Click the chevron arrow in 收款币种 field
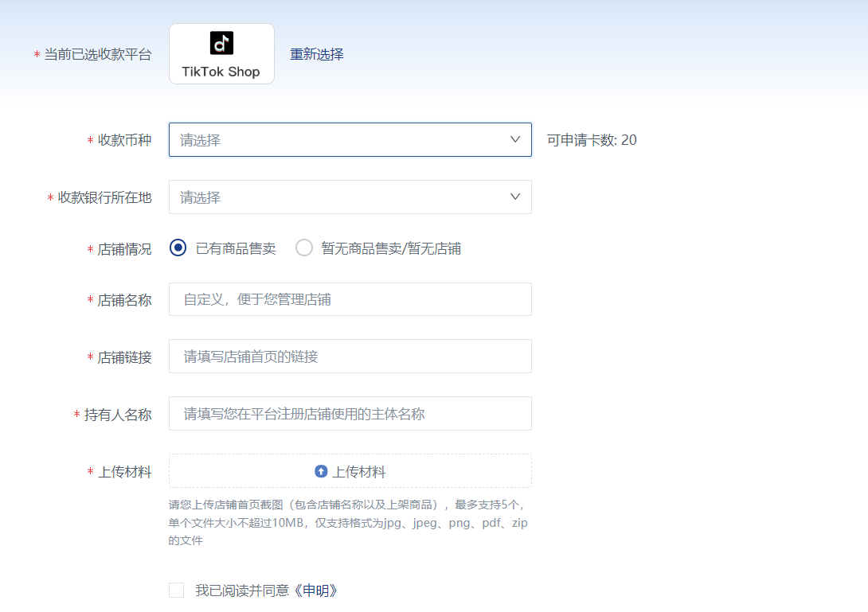Viewport: 868px width, 612px height. pyautogui.click(x=514, y=139)
